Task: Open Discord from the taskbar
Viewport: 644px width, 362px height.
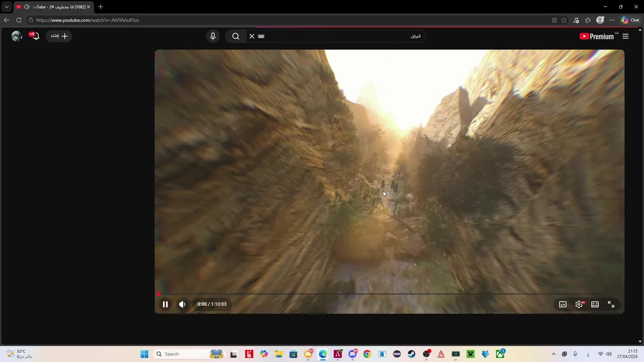Action: click(x=353, y=354)
